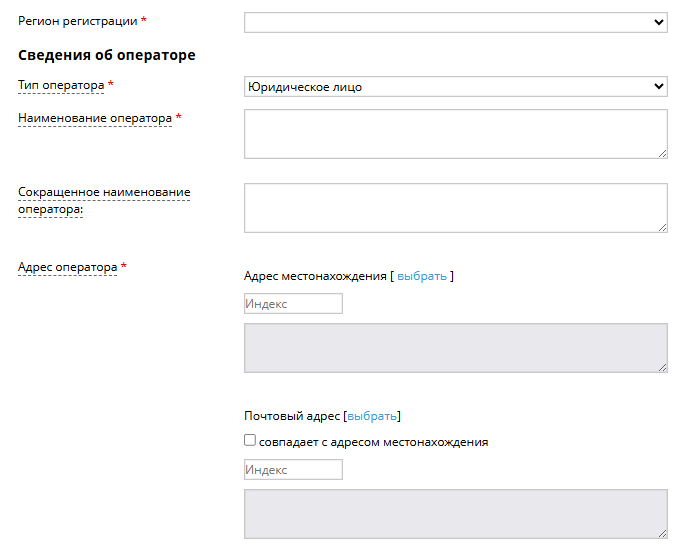Screen dimensions: 680x554
Task: Check совпадает с адресом местонахождения checkbox
Action: tap(250, 440)
